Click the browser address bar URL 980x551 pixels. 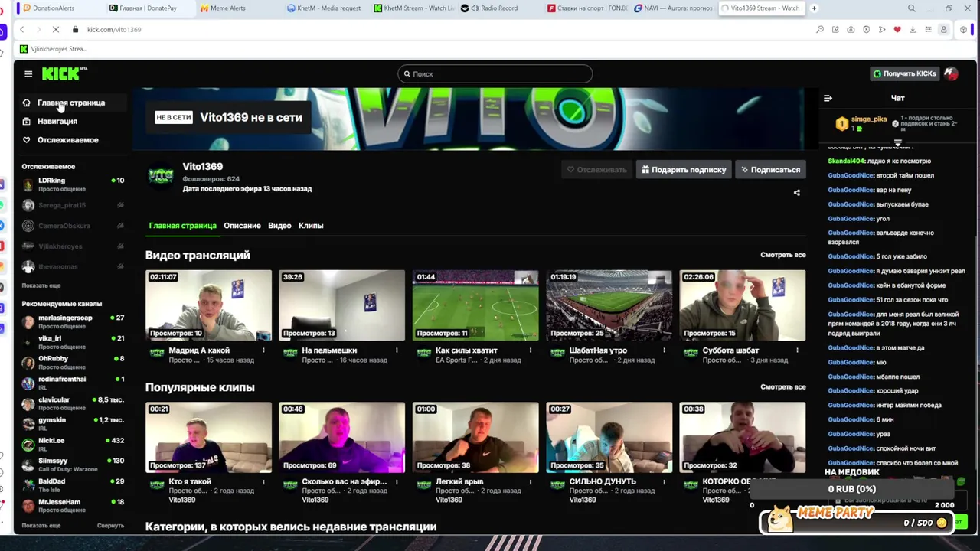click(114, 29)
